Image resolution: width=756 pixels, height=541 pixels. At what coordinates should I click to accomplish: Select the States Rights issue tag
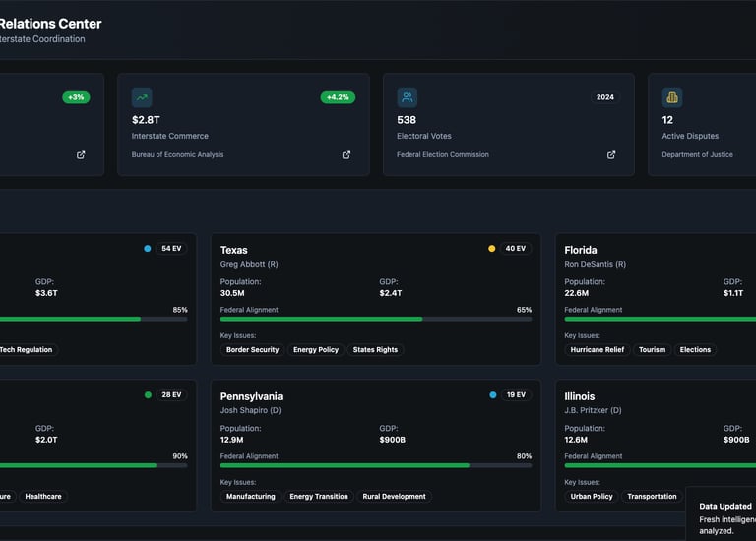pyautogui.click(x=375, y=350)
